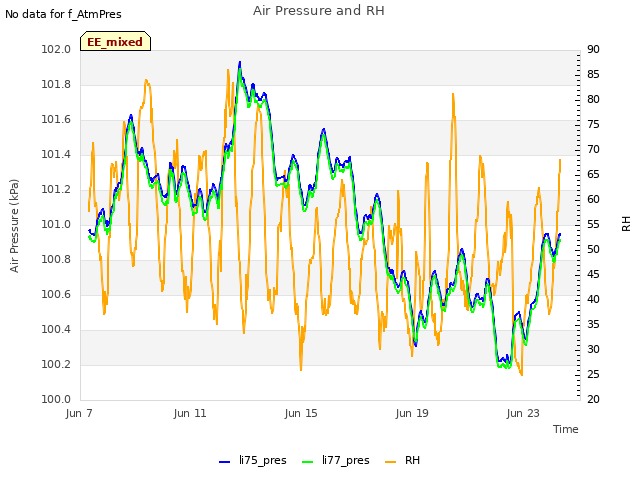Click the blue li75_pres legend swatch
640x480 pixels.
(224, 461)
